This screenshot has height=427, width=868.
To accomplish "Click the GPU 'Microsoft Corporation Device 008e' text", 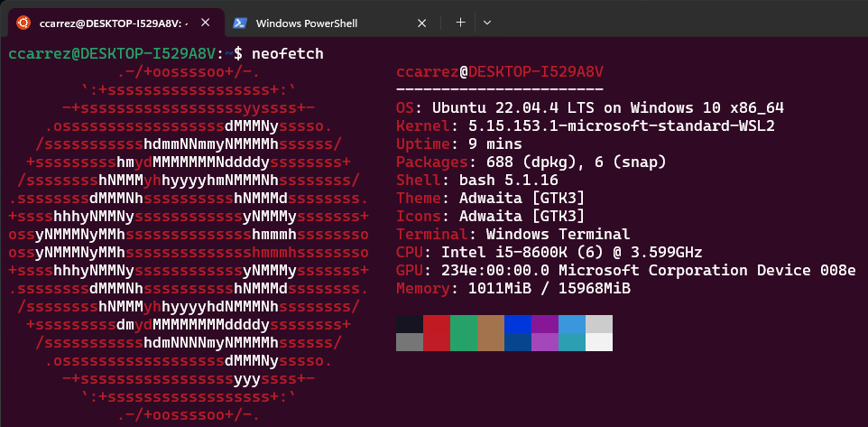I will (707, 271).
